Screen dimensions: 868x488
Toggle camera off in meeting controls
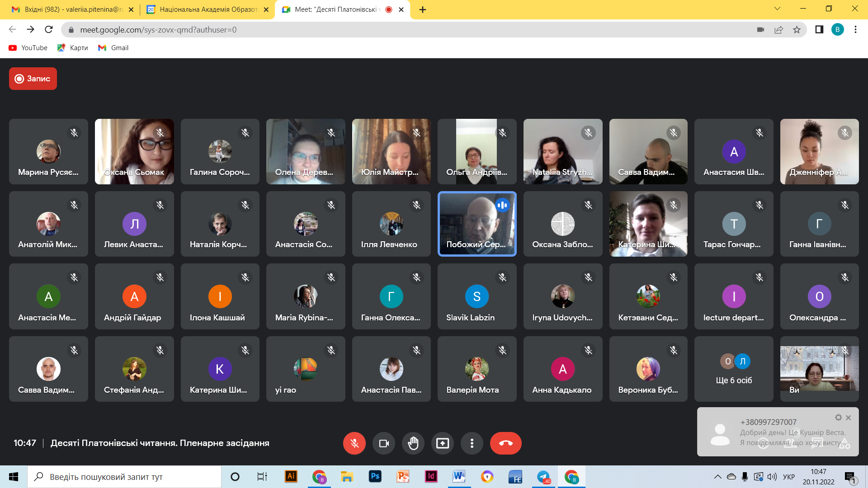pos(384,443)
